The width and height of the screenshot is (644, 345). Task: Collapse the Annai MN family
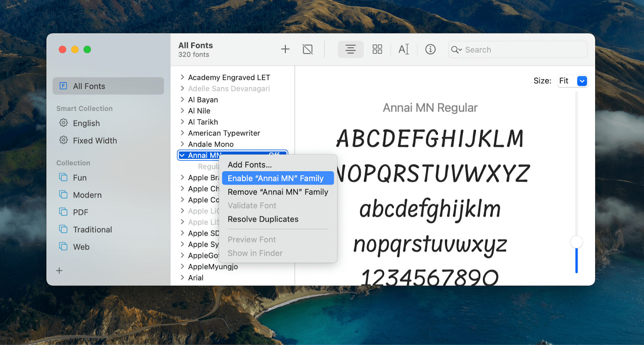pyautogui.click(x=182, y=155)
